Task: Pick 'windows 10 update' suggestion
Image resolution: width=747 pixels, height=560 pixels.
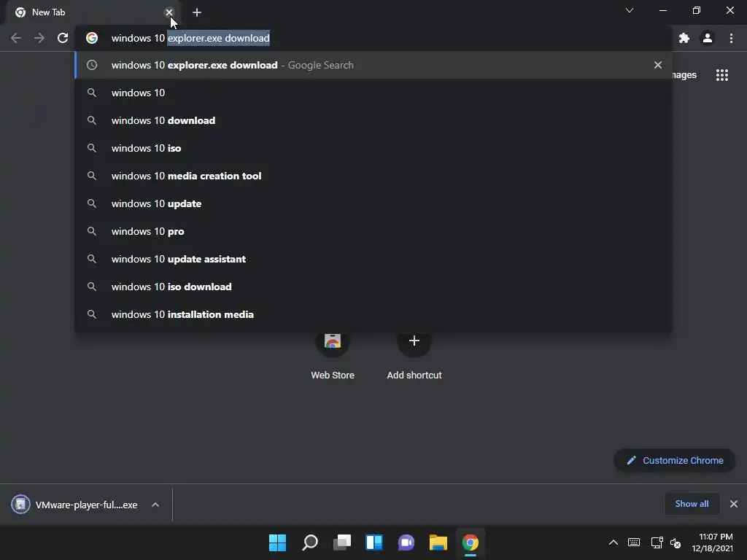Action: coord(373,203)
